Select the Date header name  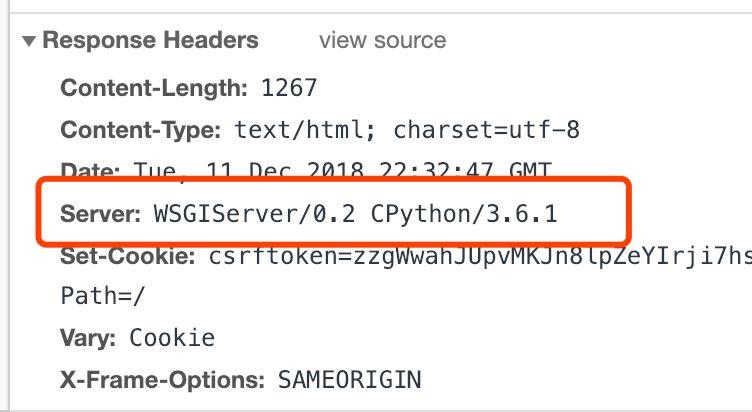tap(90, 170)
